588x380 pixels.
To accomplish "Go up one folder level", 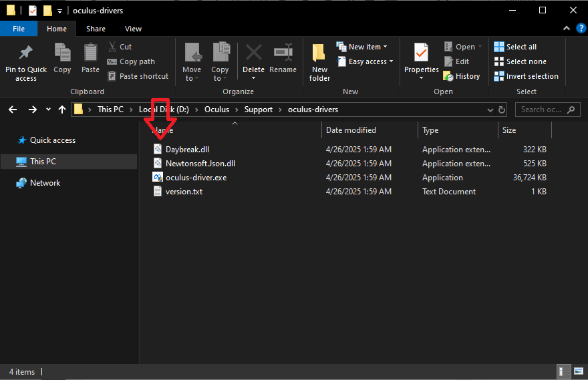I will pos(62,110).
